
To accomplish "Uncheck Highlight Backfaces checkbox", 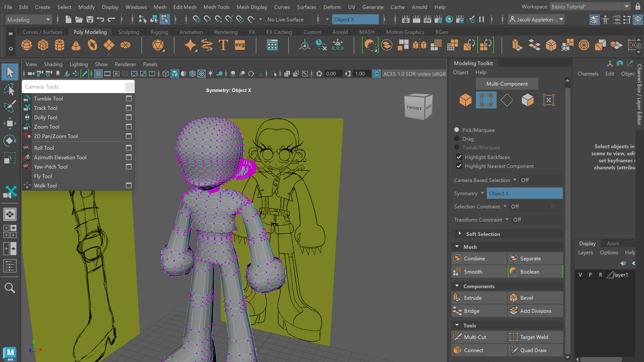I will [x=459, y=157].
